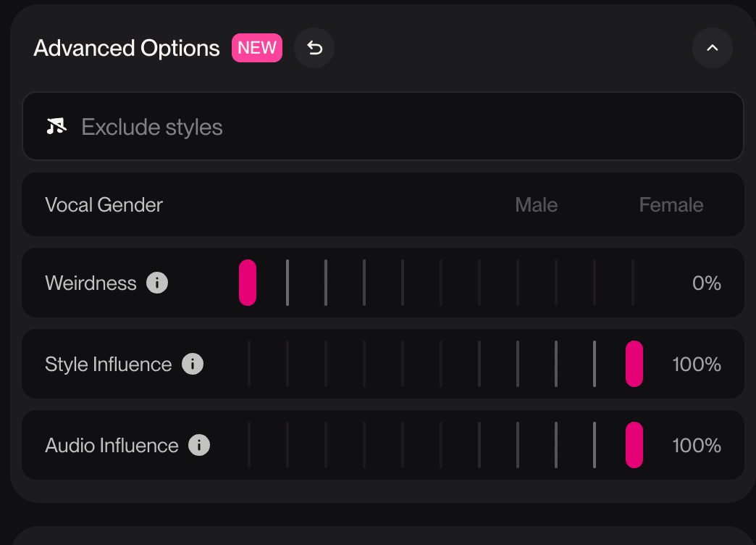Choose Female vocal gender
The image size is (756, 545).
[x=671, y=205]
